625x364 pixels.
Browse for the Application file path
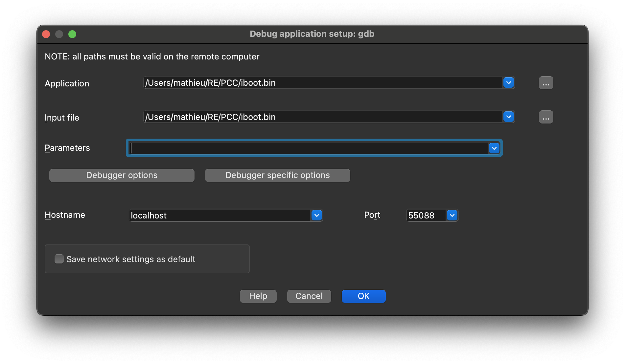click(545, 83)
